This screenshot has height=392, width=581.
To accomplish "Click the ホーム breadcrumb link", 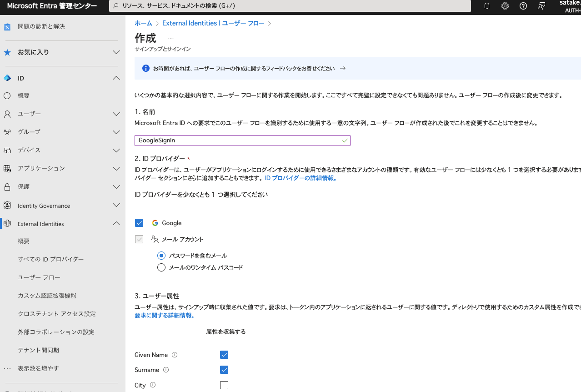I will coord(143,23).
